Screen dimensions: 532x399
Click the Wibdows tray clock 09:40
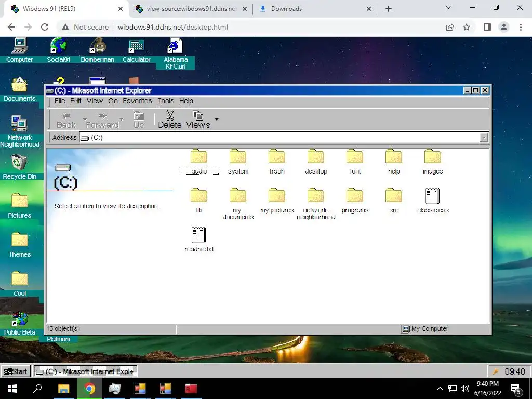pos(515,371)
